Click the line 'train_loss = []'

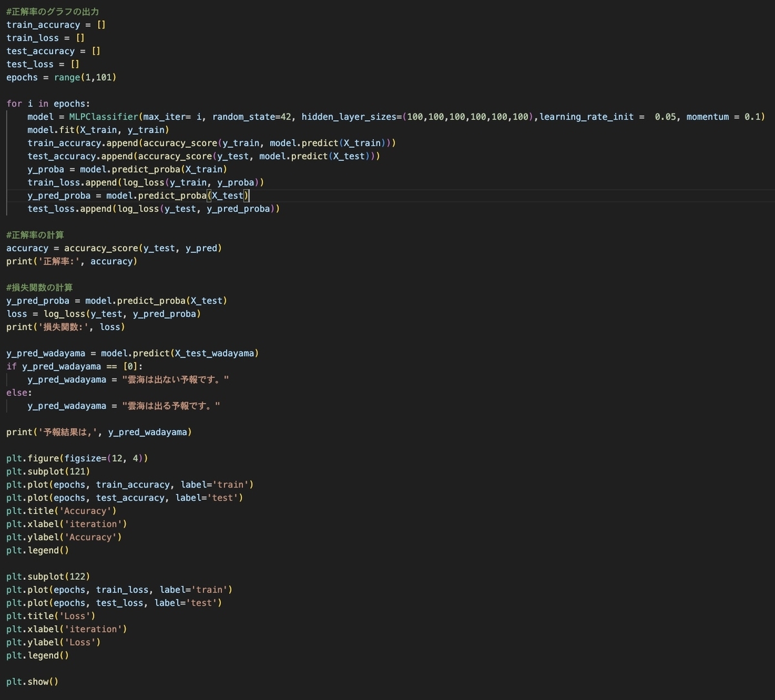45,38
